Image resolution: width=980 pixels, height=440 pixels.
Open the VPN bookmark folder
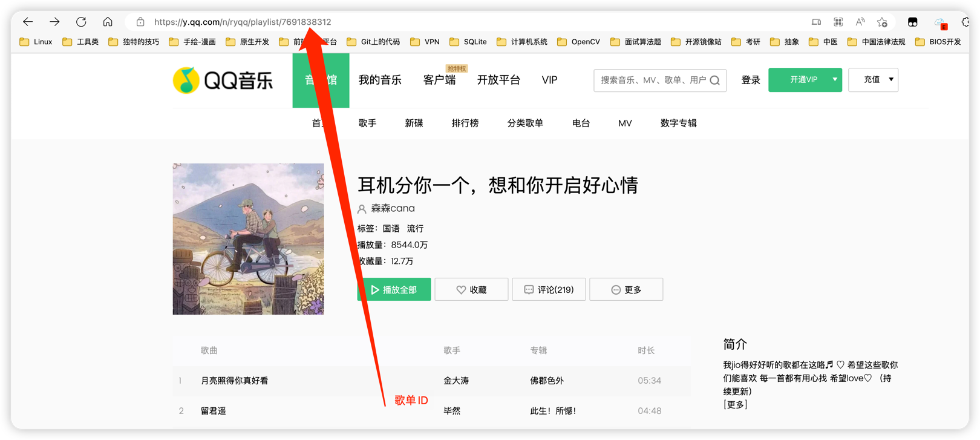[425, 42]
